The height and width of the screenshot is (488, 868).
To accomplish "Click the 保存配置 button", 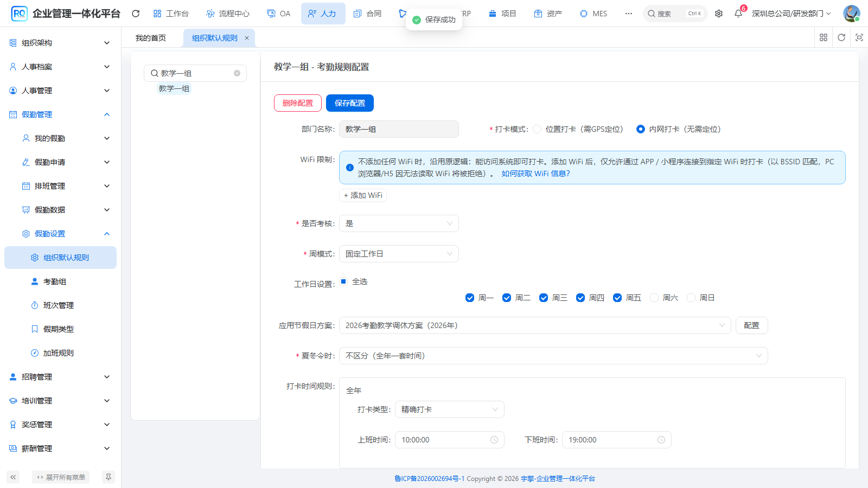I will click(x=350, y=103).
